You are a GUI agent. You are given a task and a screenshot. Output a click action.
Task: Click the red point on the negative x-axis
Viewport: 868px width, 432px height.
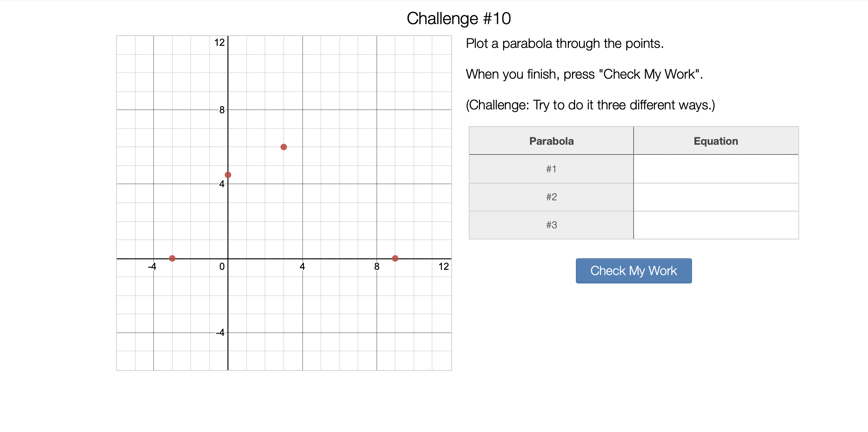172,258
